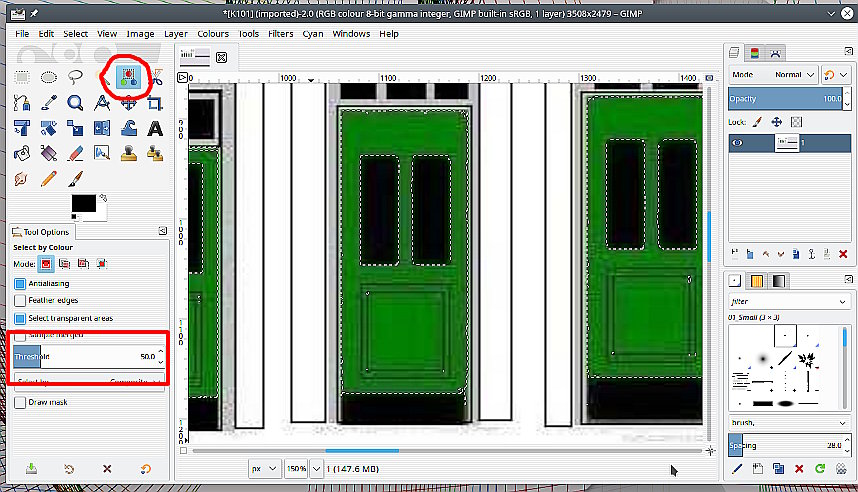This screenshot has width=858, height=492.
Task: Open layer Mode Normal dropdown
Action: [773, 75]
